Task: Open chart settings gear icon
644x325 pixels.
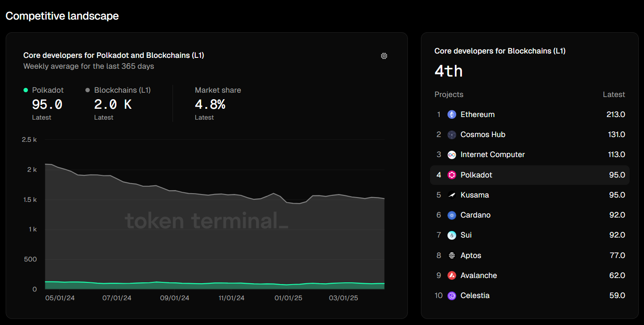Action: (384, 56)
